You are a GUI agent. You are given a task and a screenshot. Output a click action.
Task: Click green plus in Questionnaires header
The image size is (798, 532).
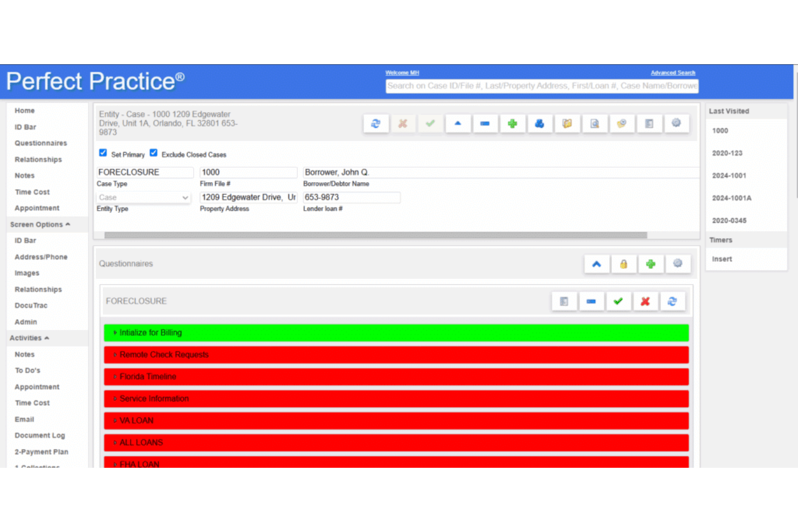pyautogui.click(x=651, y=264)
